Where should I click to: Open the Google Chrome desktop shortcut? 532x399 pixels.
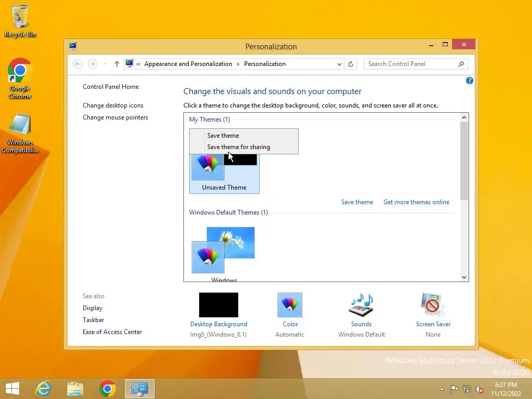(20, 79)
